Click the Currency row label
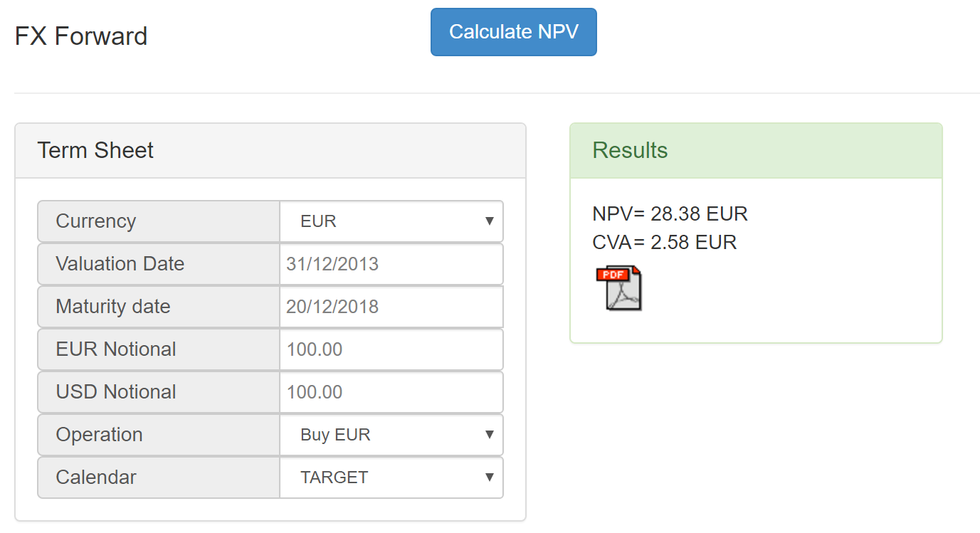 95,221
